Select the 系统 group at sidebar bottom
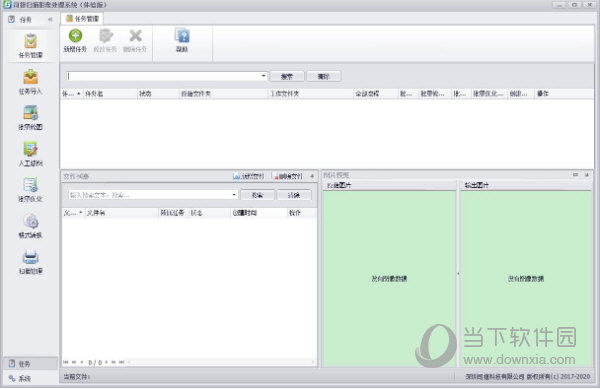 click(x=31, y=378)
